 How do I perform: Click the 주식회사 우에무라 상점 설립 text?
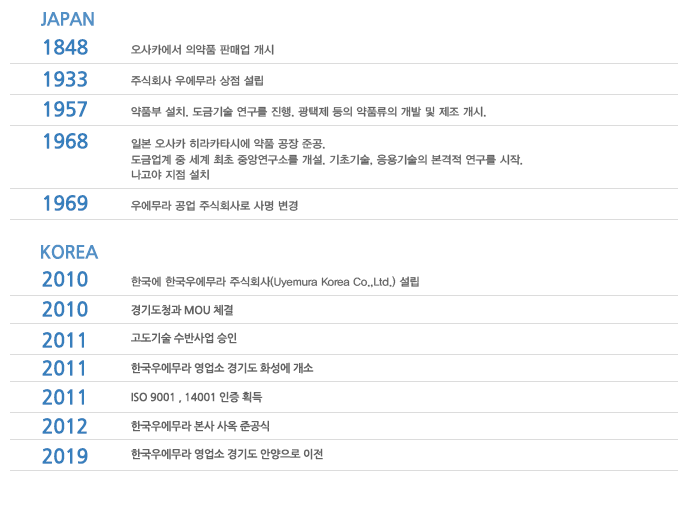pos(197,81)
